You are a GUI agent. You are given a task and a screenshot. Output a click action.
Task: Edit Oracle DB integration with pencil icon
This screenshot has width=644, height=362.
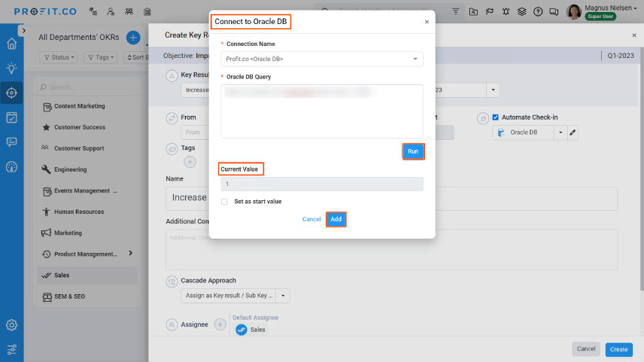pos(573,132)
